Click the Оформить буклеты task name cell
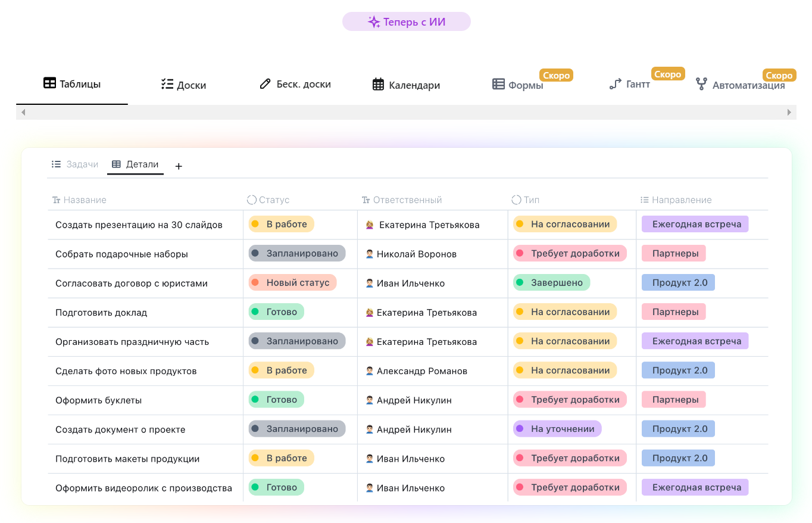The height and width of the screenshot is (523, 812). click(x=99, y=400)
